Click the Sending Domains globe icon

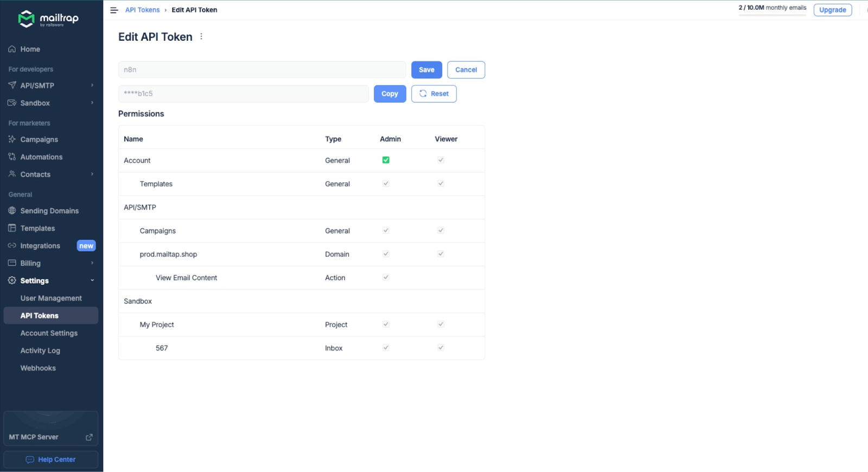point(12,211)
